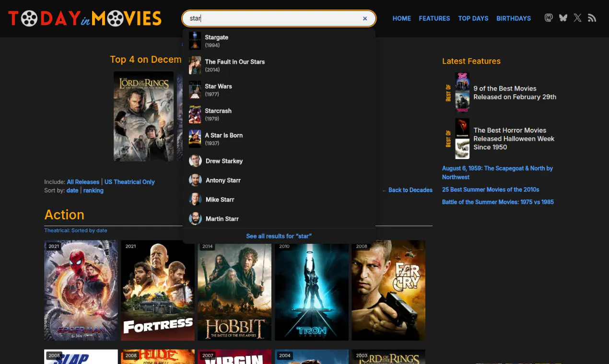This screenshot has height=364, width=609.
Task: Select A Star Is Born (1937) suggestion
Action: (x=279, y=139)
